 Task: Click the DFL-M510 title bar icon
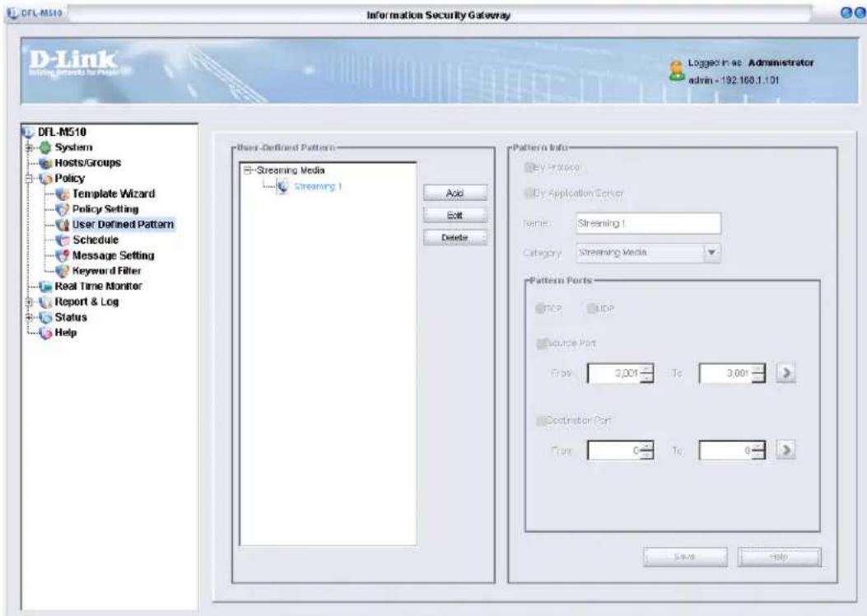click(x=12, y=13)
